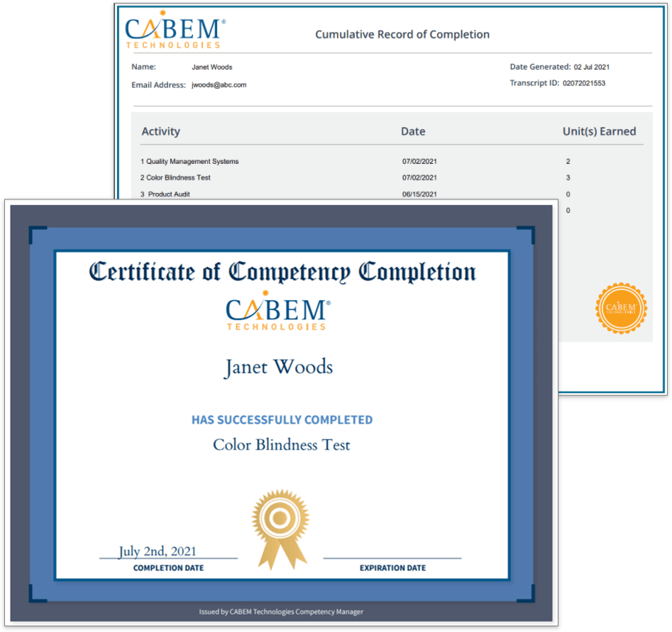Click the 'Email Address:' label

[x=158, y=85]
